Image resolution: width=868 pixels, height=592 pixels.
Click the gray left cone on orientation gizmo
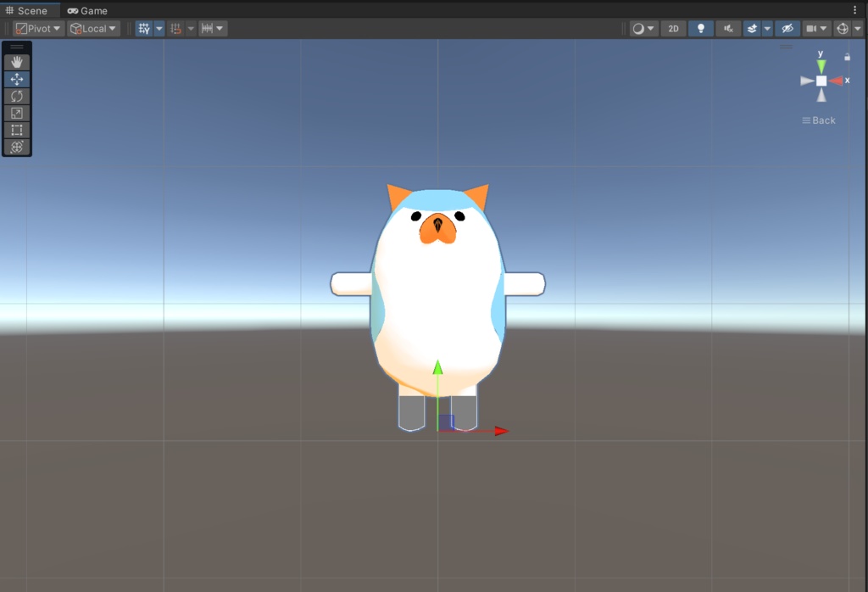coord(807,81)
